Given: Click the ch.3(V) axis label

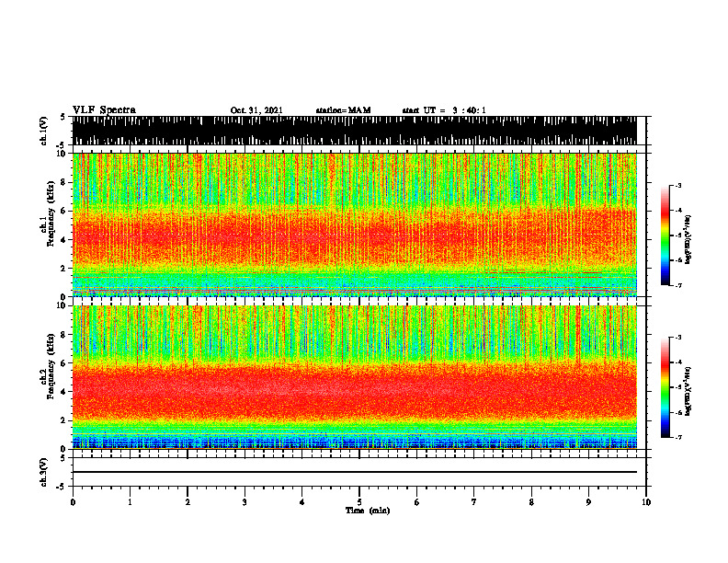Looking at the screenshot, I should coord(44,472).
